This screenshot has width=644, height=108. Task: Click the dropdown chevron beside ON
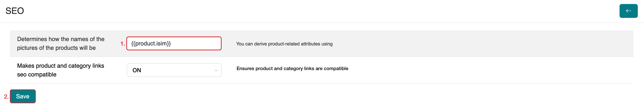coord(216,70)
